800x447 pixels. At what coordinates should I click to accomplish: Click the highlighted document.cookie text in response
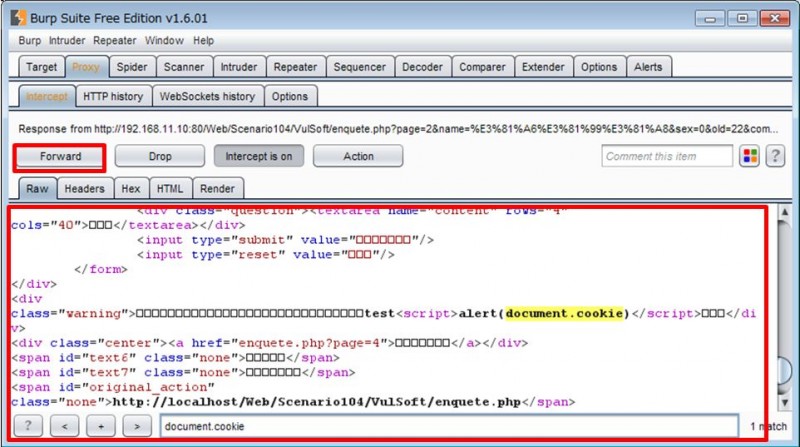[x=564, y=313]
